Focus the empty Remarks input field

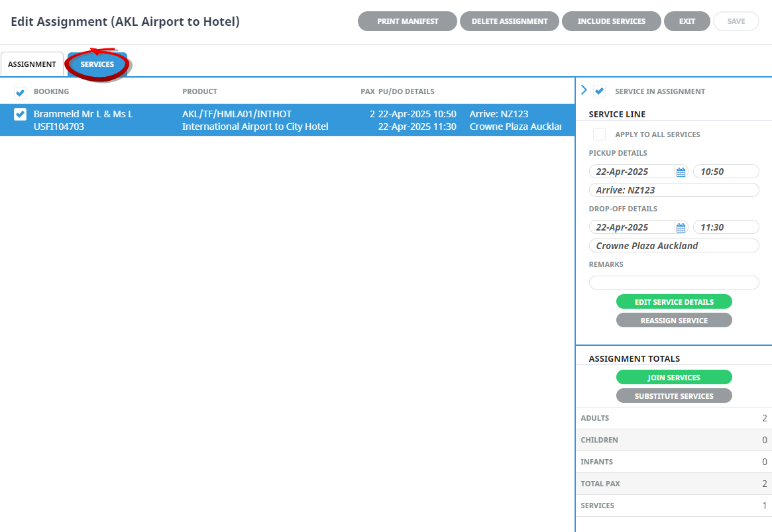(x=674, y=283)
